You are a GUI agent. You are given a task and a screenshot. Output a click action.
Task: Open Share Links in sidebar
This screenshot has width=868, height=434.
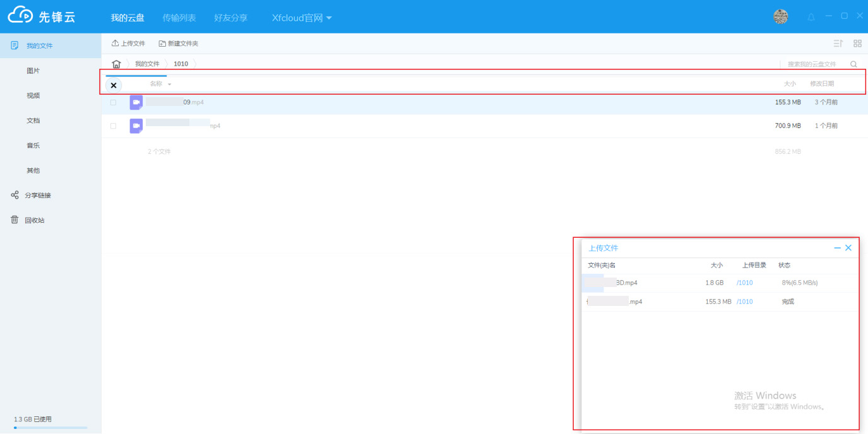tap(37, 196)
